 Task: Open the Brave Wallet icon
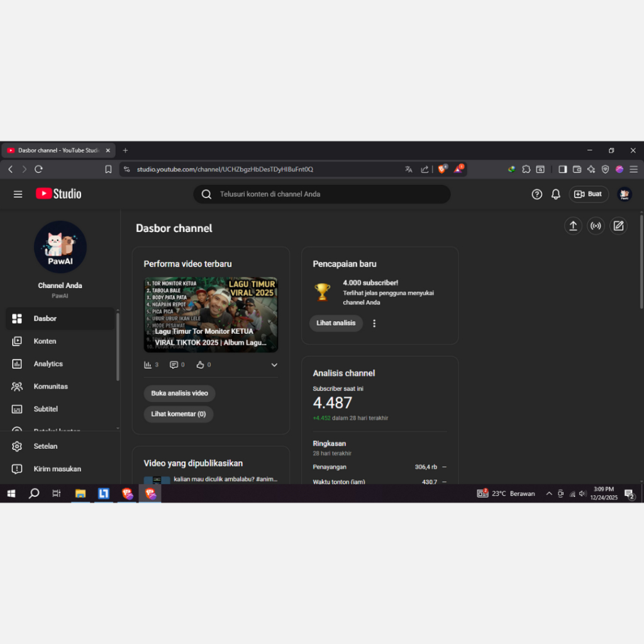pos(577,169)
